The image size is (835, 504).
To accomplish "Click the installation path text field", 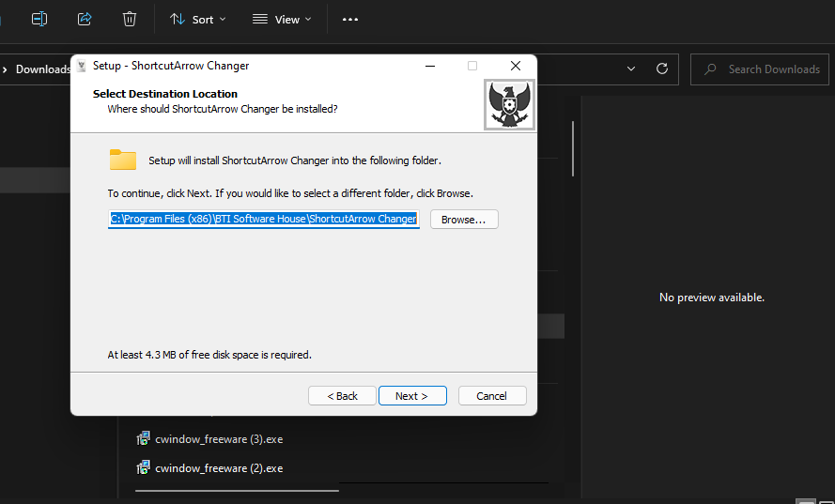I will (x=263, y=220).
